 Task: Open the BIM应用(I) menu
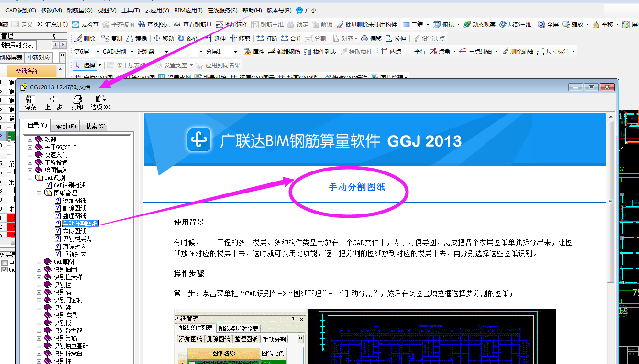(188, 10)
